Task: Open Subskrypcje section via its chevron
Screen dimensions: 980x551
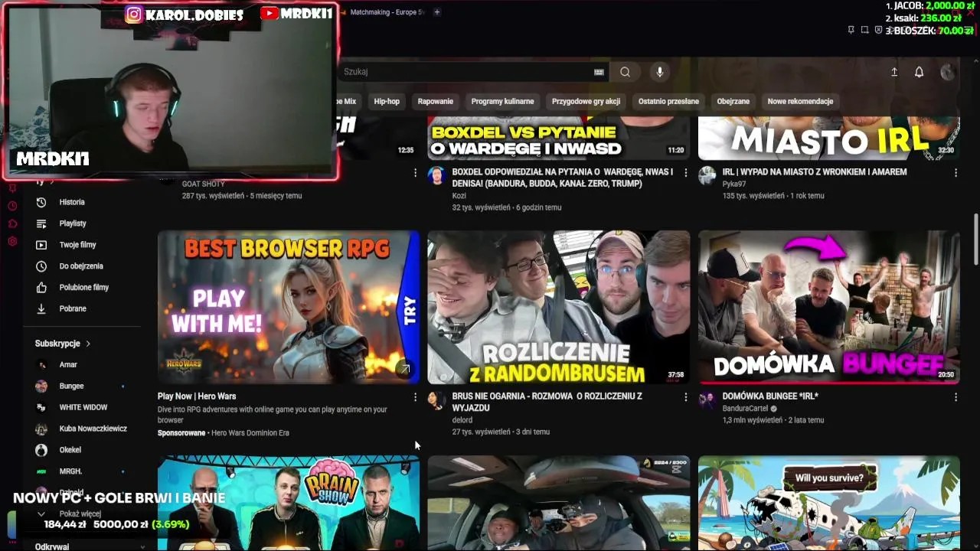Action: (88, 344)
